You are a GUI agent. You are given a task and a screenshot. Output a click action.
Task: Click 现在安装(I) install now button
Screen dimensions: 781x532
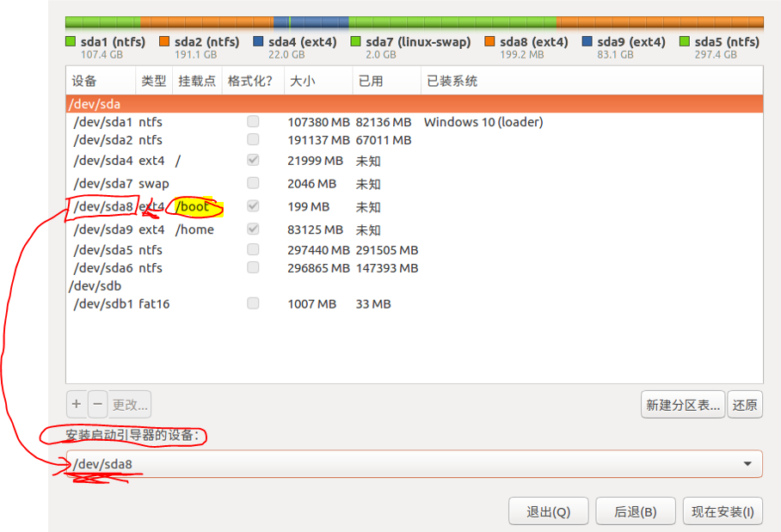pyautogui.click(x=723, y=511)
